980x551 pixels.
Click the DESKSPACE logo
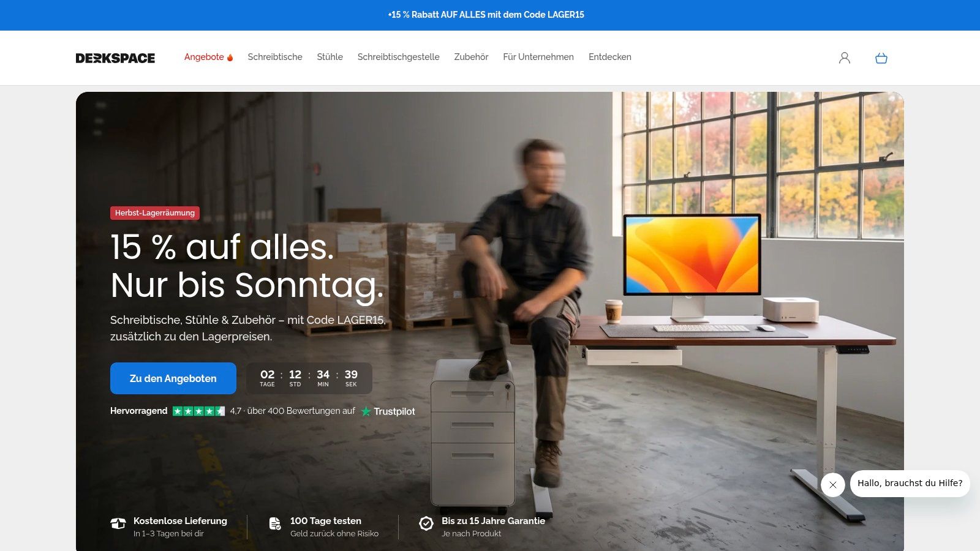(x=115, y=58)
